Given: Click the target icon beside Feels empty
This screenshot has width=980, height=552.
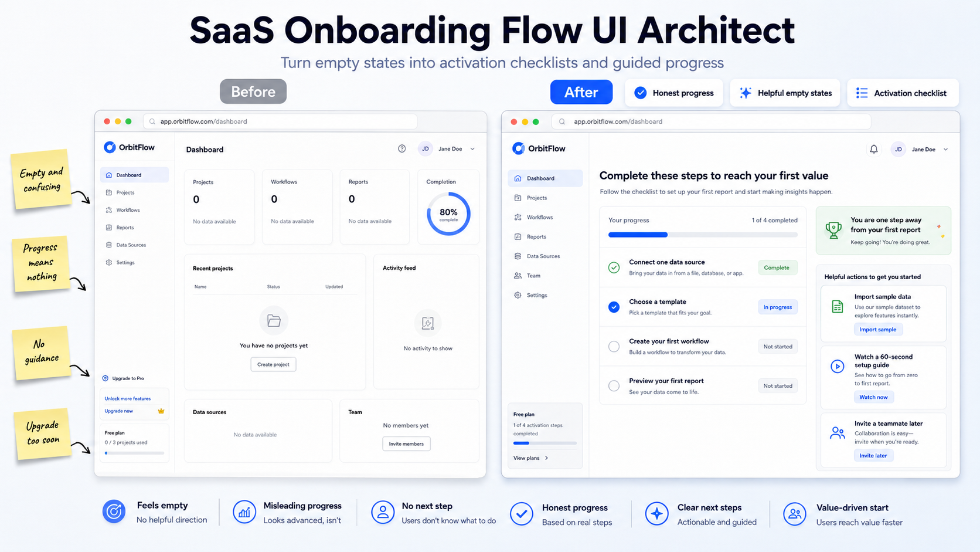Looking at the screenshot, I should point(114,512).
